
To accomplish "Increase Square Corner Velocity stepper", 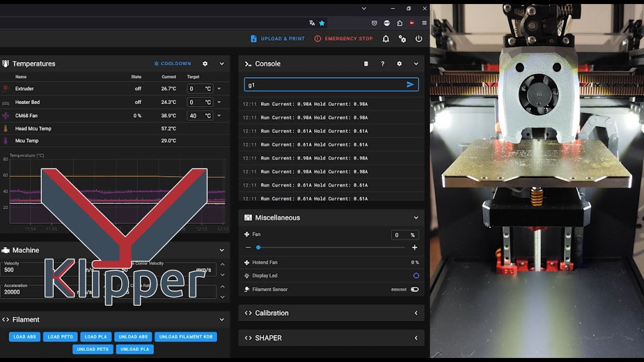I will point(223,264).
